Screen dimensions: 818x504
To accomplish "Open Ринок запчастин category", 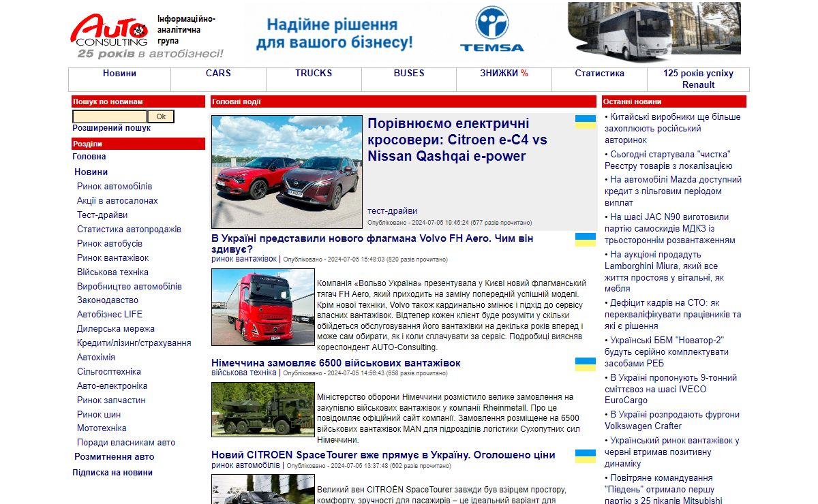I will [111, 400].
